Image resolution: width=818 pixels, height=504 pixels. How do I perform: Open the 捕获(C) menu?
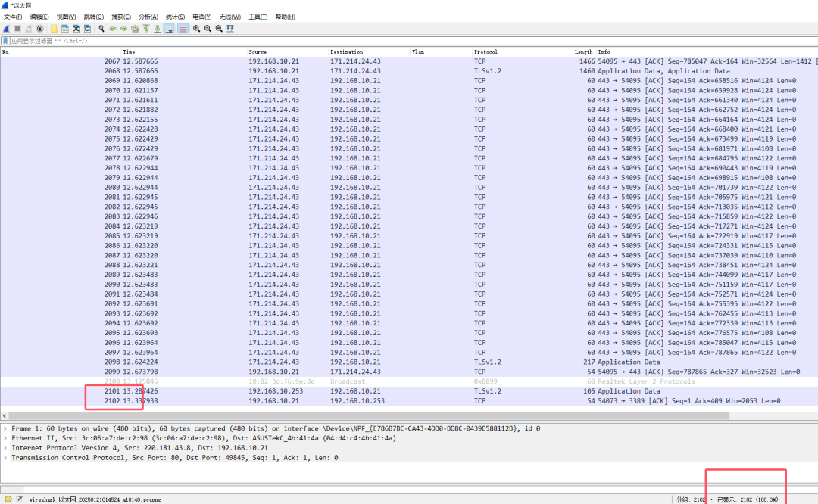(x=121, y=17)
